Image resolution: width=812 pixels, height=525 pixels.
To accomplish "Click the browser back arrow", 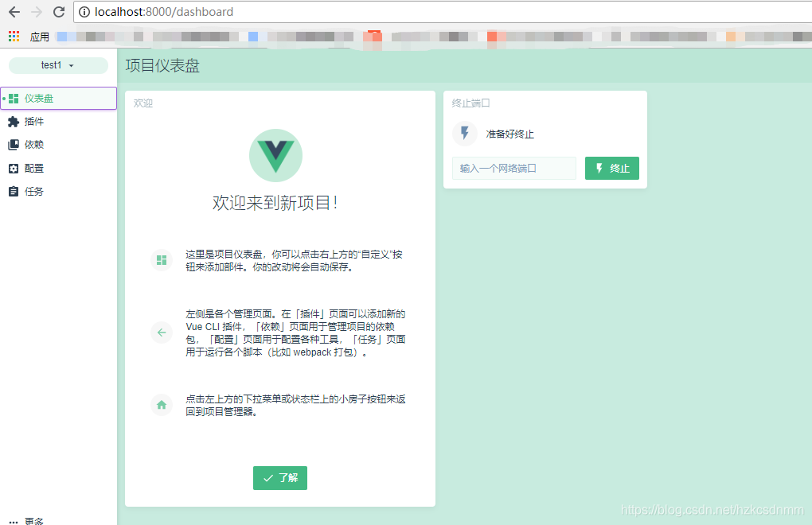I will pos(14,11).
